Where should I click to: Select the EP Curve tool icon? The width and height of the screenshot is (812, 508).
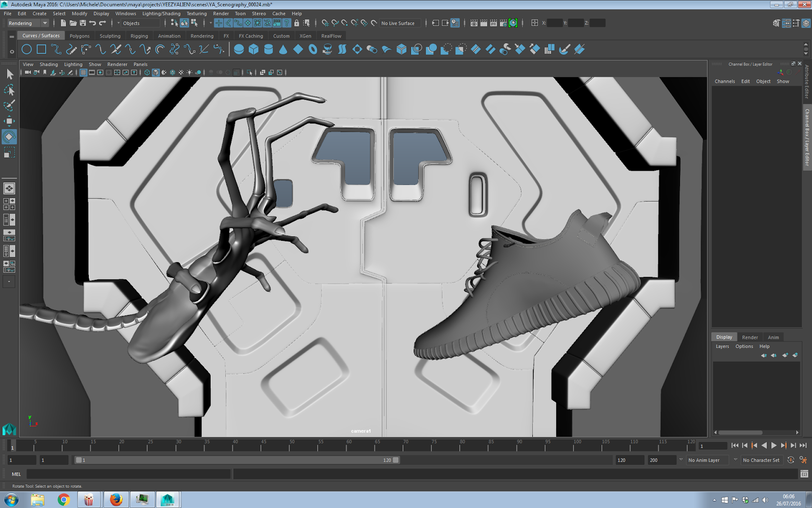click(x=57, y=49)
